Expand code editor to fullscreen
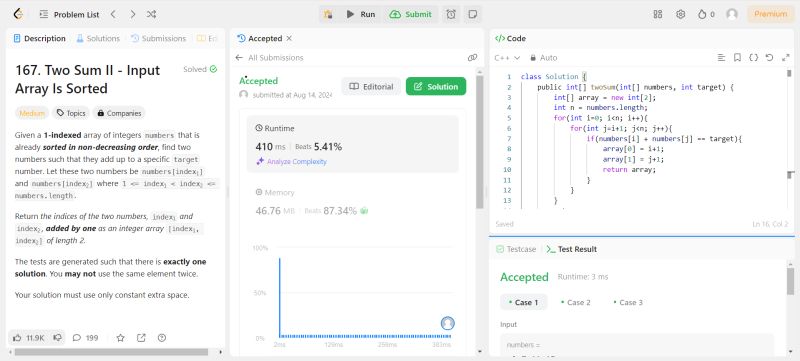This screenshot has width=800, height=361. click(x=786, y=58)
